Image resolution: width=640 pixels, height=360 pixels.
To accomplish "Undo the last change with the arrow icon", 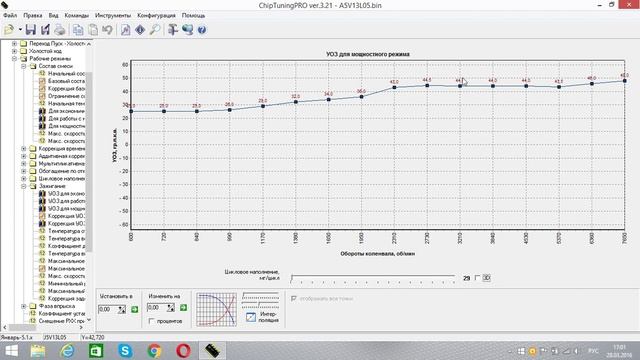I will click(107, 29).
